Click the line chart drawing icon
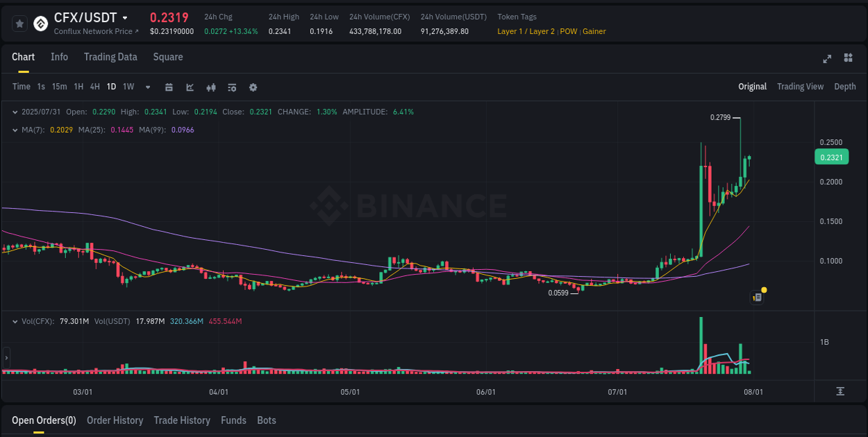 coord(190,87)
